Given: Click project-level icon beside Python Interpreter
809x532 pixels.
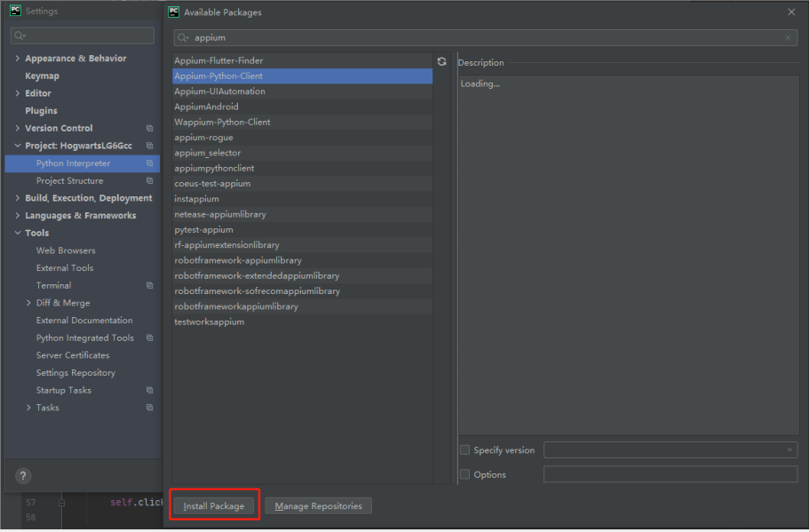Looking at the screenshot, I should (149, 163).
